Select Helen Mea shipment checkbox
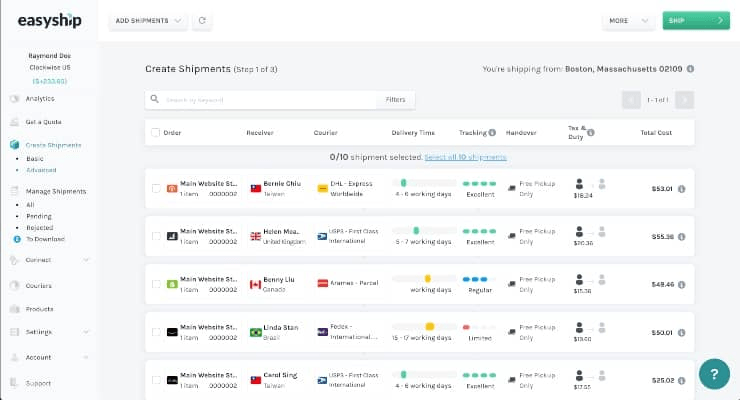Viewport: 740px width, 400px height. pyautogui.click(x=156, y=236)
